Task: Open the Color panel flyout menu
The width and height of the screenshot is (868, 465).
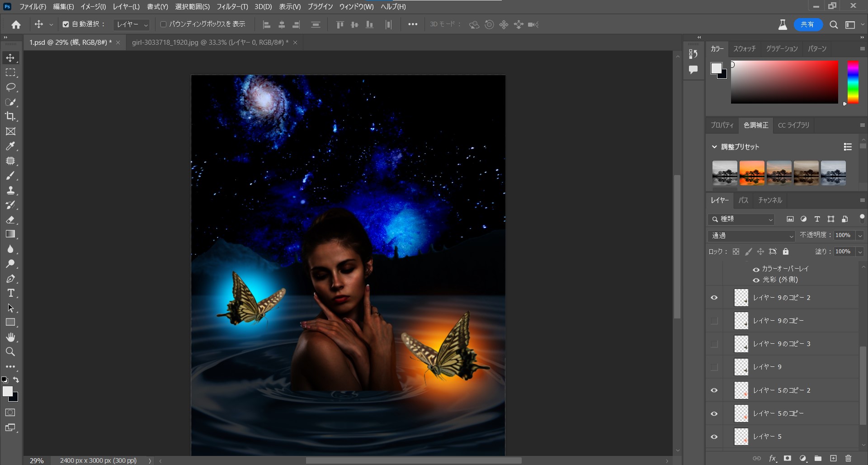Action: tap(862, 48)
